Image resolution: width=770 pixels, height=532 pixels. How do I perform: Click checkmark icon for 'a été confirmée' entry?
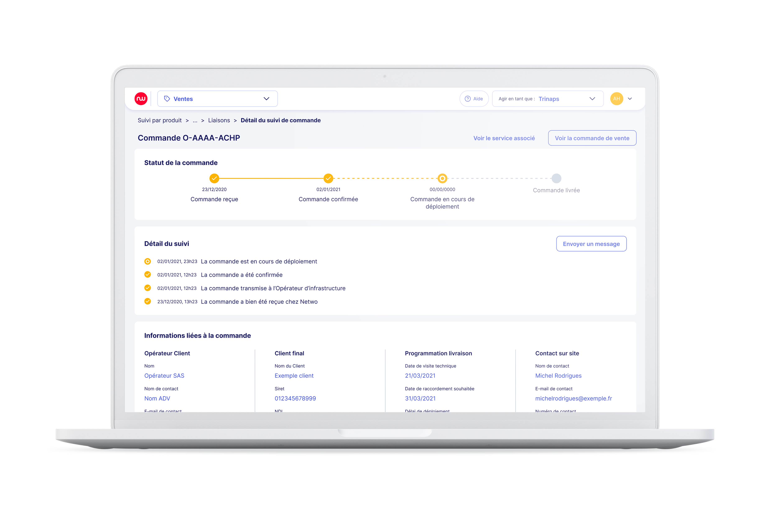point(147,275)
